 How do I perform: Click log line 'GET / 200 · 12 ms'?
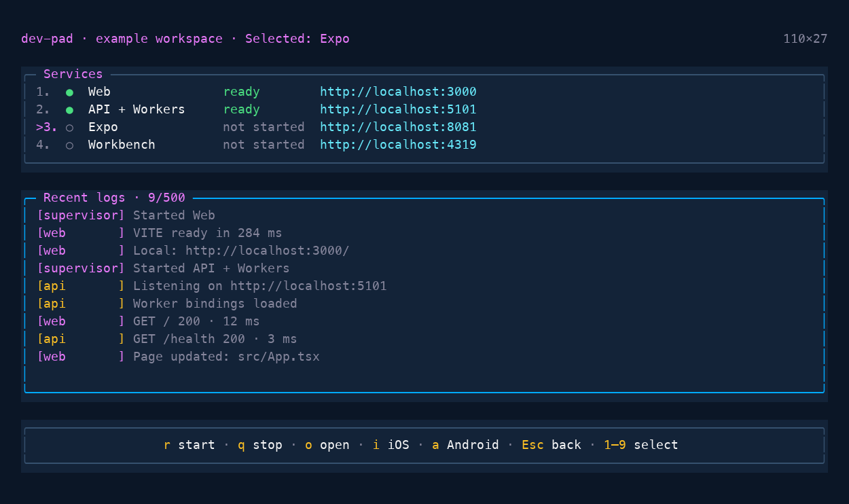coord(196,321)
